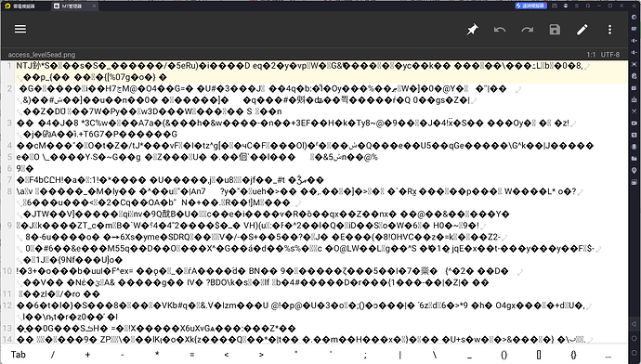Image resolution: width=641 pixels, height=364 pixels.
Task: Toggle edit mode with pencil icon
Action: tap(582, 30)
